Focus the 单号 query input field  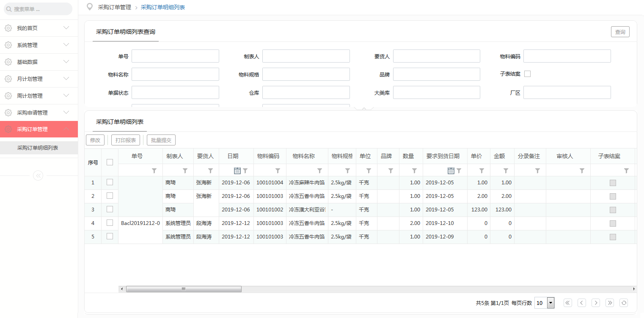(x=175, y=56)
